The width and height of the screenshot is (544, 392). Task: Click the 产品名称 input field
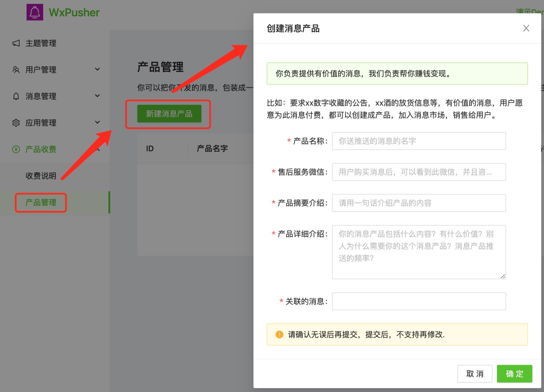tap(419, 141)
